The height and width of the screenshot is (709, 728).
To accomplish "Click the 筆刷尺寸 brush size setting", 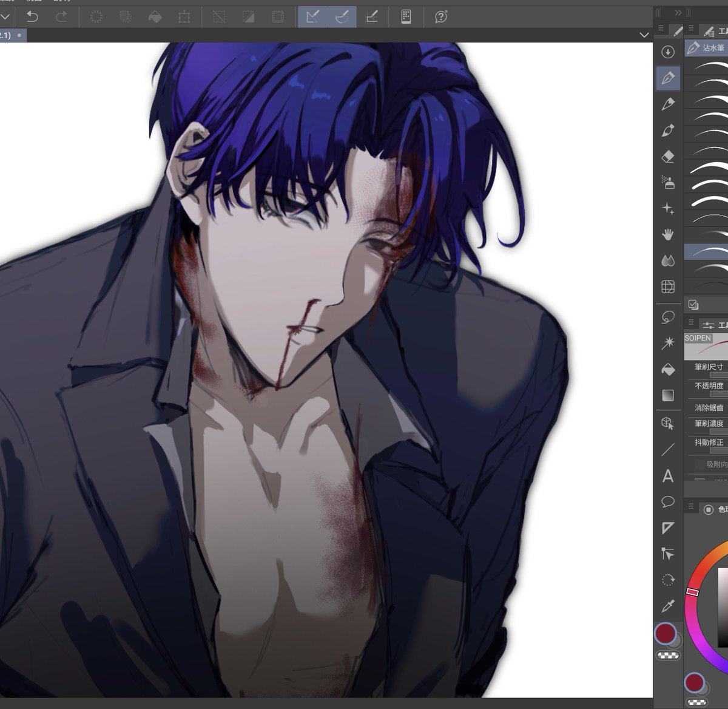I will tap(709, 367).
